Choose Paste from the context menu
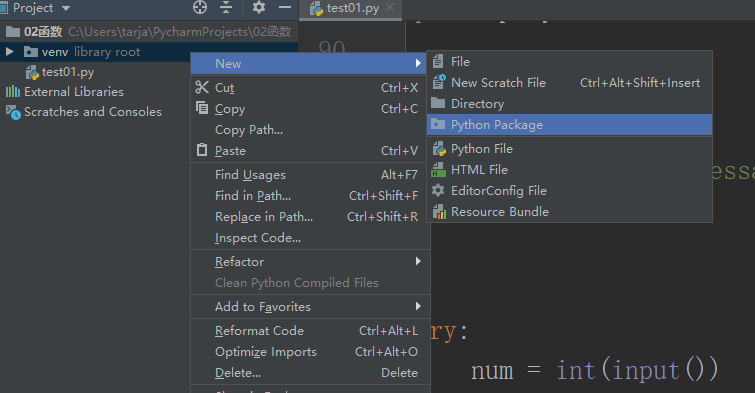The image size is (755, 393). tap(309, 151)
